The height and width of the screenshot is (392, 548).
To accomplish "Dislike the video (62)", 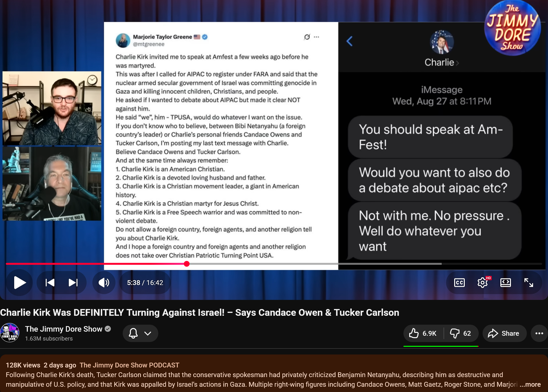I will coord(461,333).
